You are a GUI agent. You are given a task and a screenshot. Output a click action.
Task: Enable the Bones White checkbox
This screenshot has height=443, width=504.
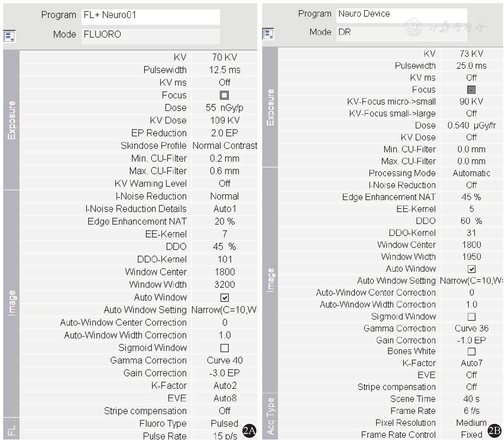pyautogui.click(x=471, y=352)
